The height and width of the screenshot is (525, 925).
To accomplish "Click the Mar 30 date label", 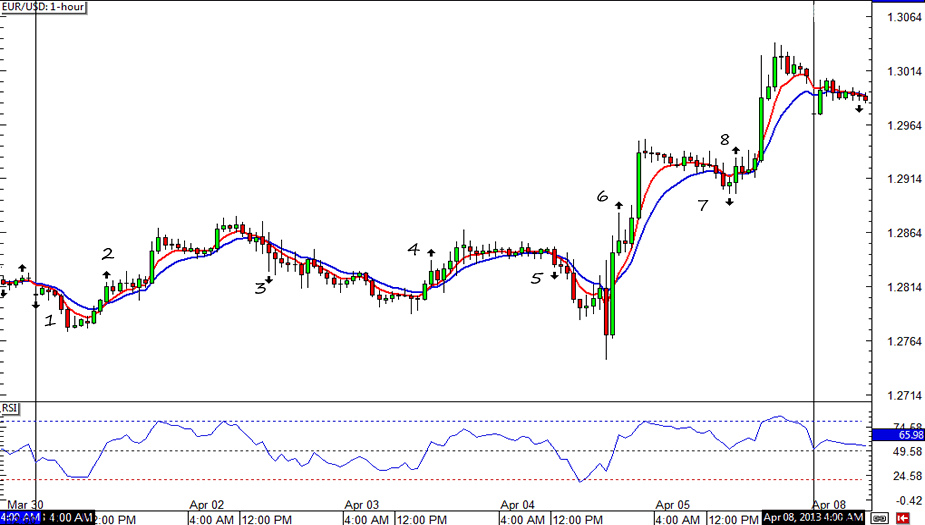I will [x=25, y=506].
